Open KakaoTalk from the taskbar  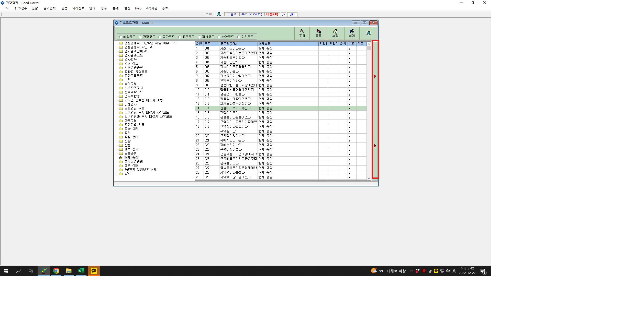pyautogui.click(x=94, y=271)
